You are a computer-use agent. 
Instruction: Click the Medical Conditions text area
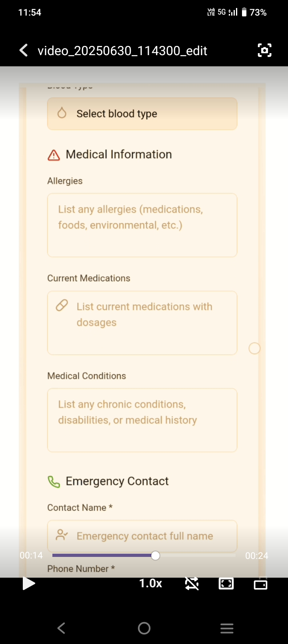click(x=142, y=420)
